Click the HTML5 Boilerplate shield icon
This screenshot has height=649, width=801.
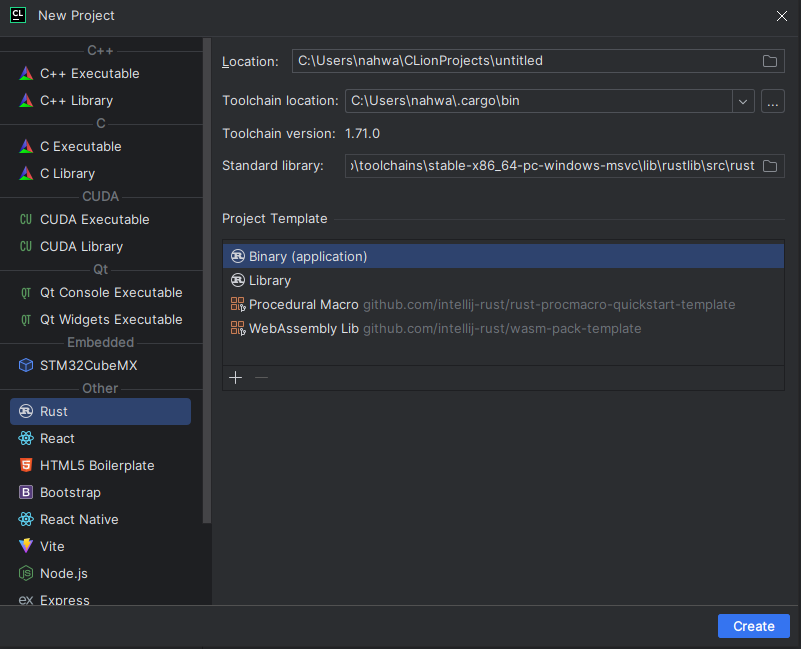(x=26, y=466)
